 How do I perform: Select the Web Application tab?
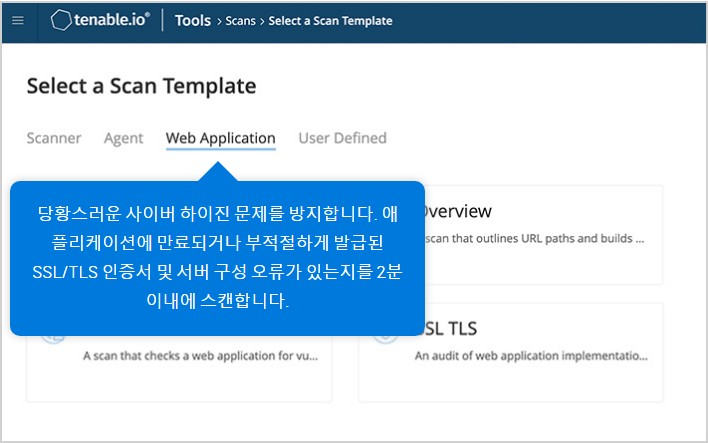(220, 138)
